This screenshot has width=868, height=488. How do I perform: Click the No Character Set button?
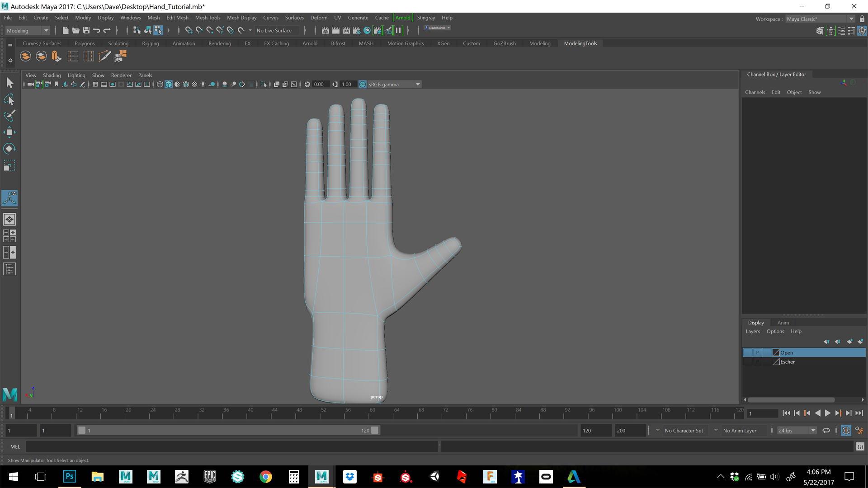684,430
